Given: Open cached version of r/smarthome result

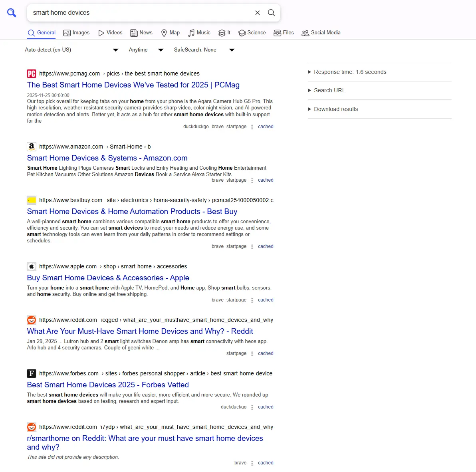Looking at the screenshot, I should 266,463.
